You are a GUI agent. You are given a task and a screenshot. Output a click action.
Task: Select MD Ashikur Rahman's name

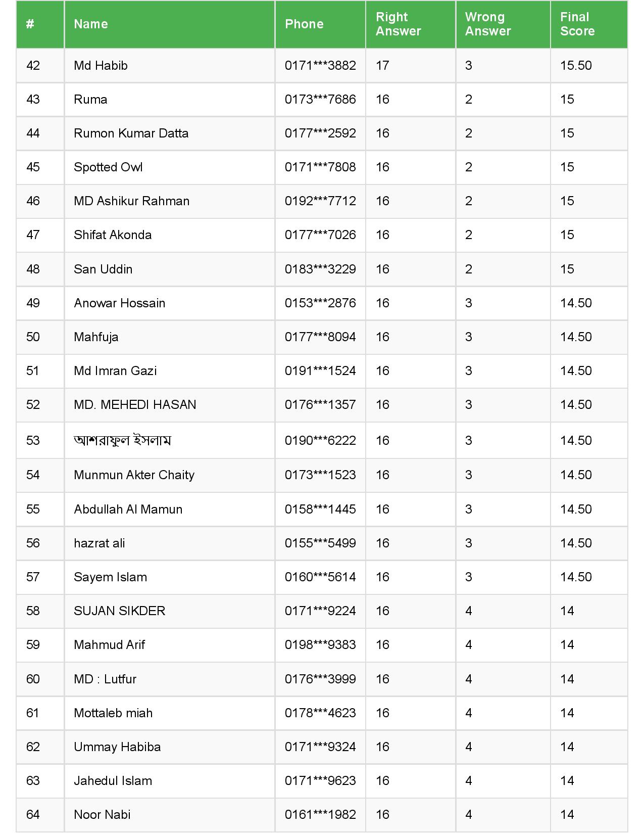click(x=131, y=201)
